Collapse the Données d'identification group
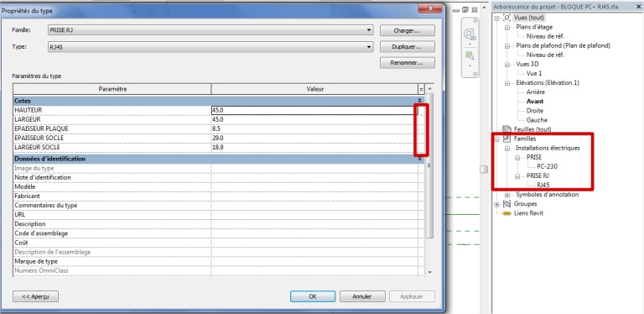Screen dimensions: 644x314 pos(420,159)
